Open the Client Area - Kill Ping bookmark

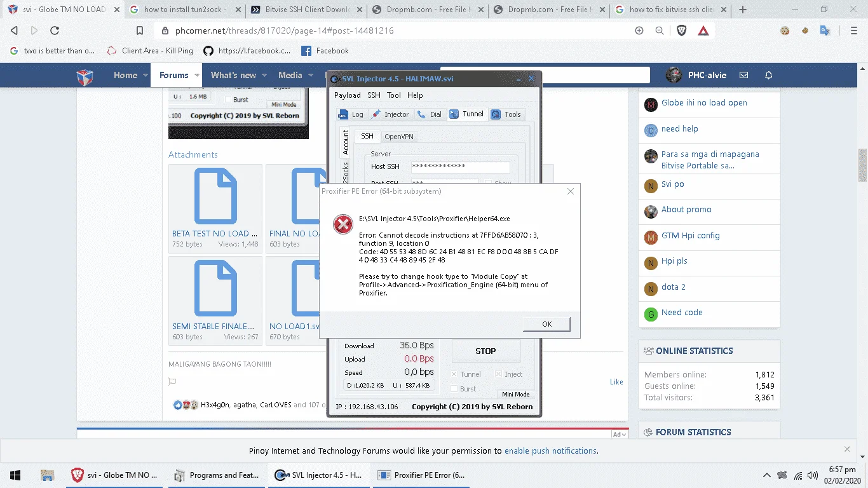150,51
